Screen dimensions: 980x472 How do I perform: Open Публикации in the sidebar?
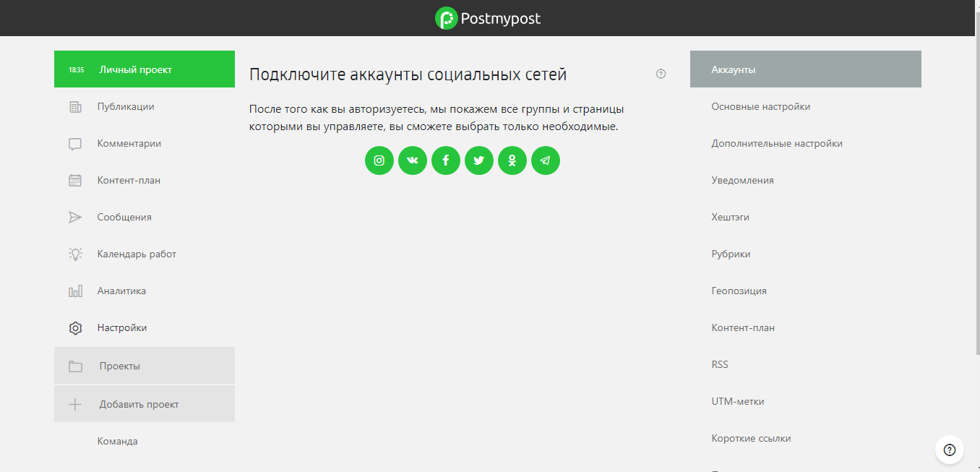(126, 107)
